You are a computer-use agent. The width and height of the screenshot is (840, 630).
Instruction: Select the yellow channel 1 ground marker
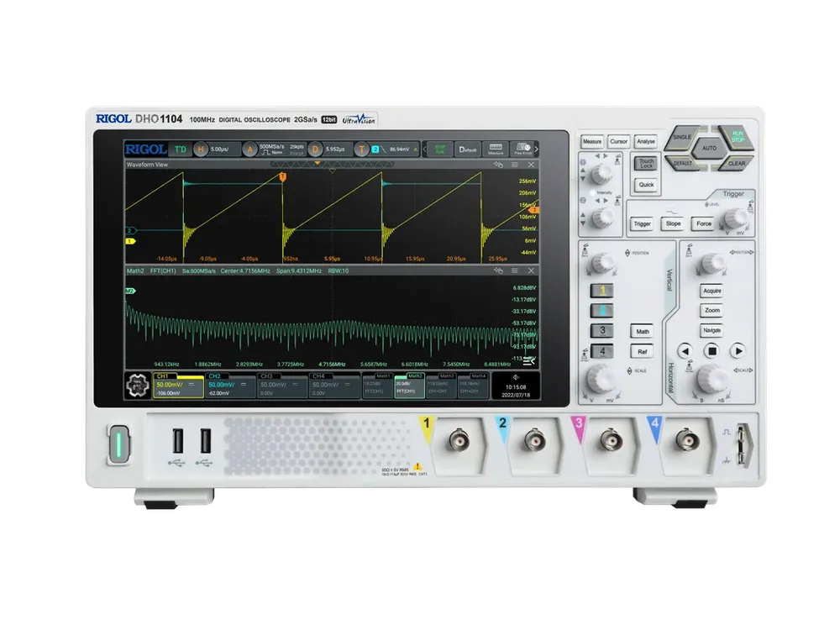click(x=130, y=242)
